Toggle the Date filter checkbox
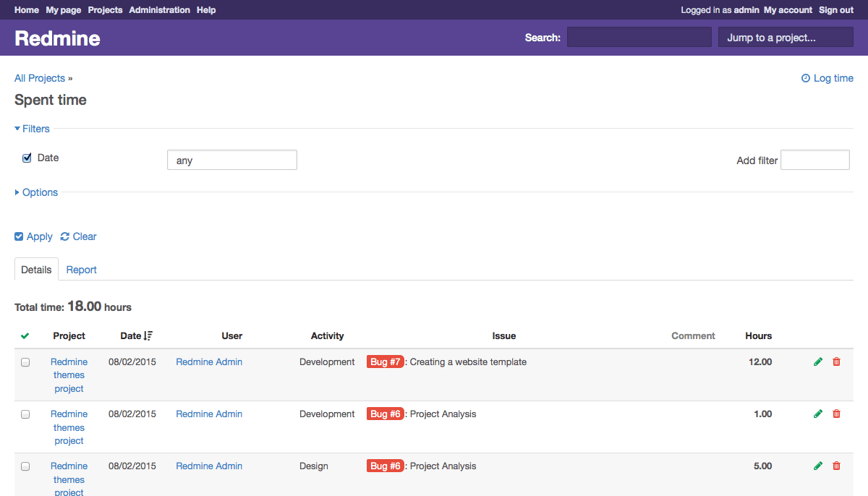This screenshot has height=496, width=868. pos(27,158)
